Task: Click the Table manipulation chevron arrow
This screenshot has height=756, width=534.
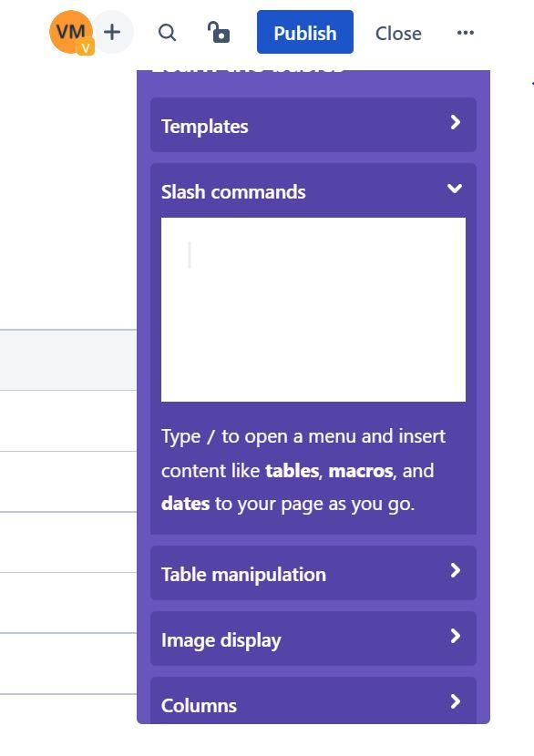Action: 455,571
